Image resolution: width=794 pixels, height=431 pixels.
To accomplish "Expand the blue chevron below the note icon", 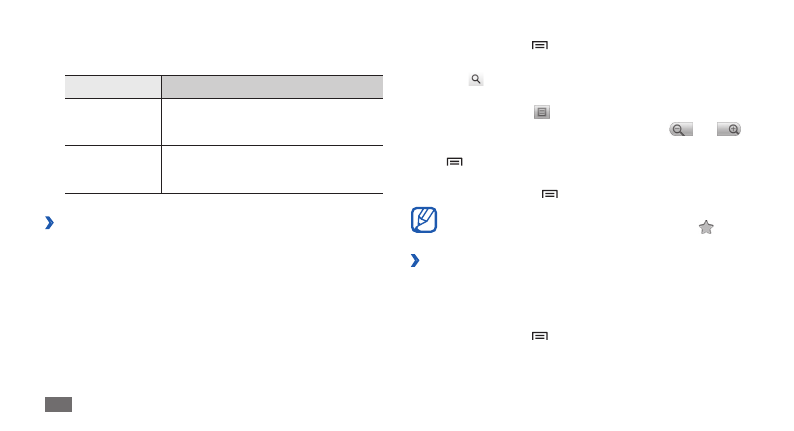I will coord(415,261).
